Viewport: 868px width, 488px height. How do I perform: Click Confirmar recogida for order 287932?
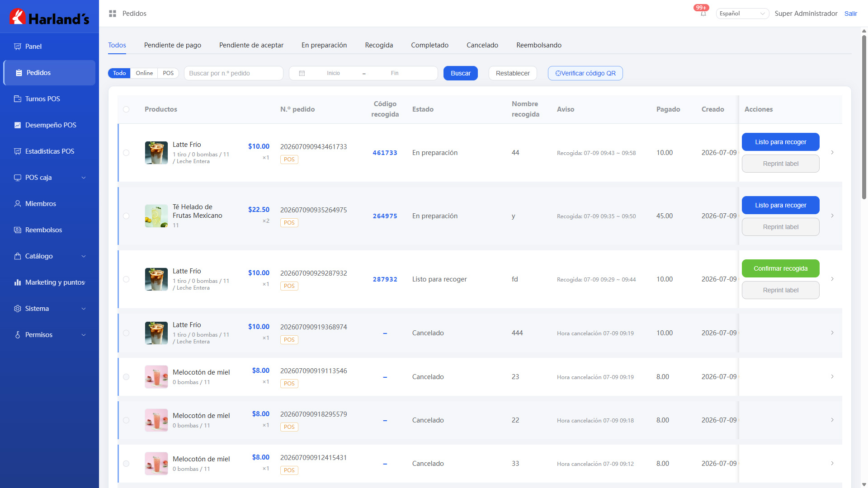780,268
